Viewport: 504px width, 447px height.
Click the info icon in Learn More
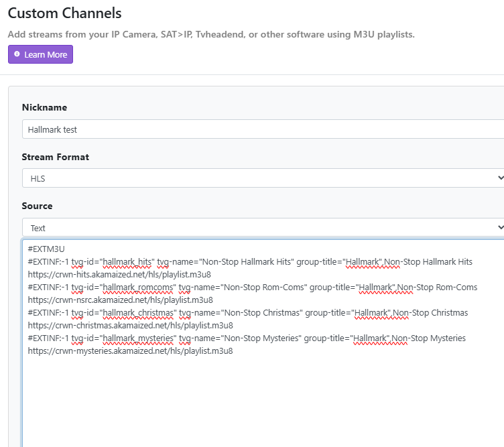[x=17, y=55]
